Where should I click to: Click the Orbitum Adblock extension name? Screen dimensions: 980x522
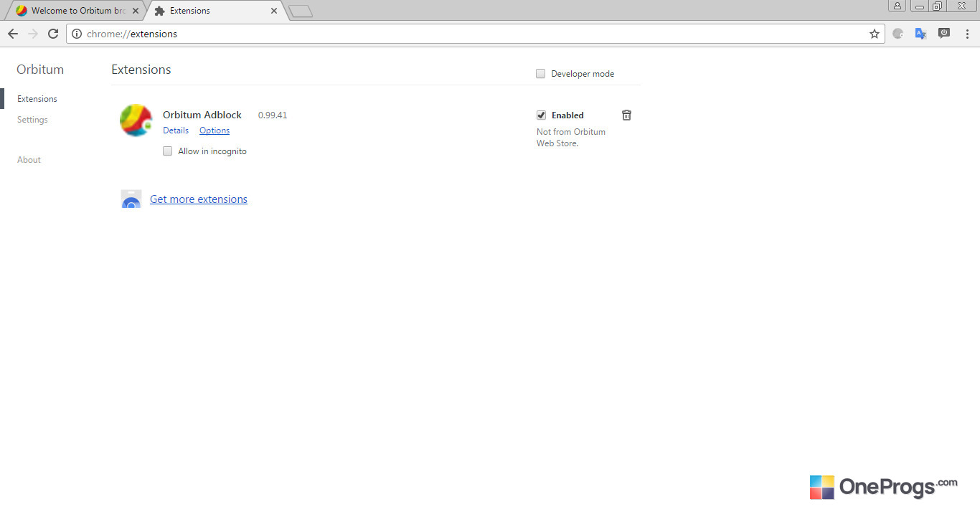pyautogui.click(x=202, y=115)
